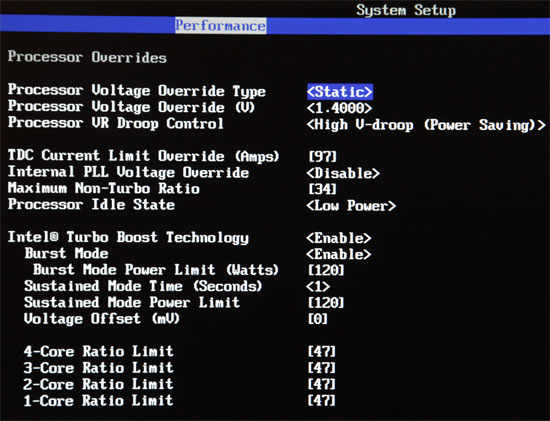Screen dimensions: 550x421
Task: Open the Processor Idle State Low Power option
Action: tap(351, 206)
